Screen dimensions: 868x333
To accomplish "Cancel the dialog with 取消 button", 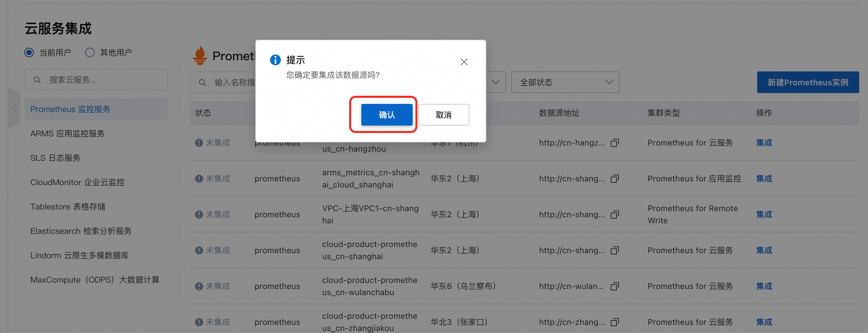I will tap(443, 115).
